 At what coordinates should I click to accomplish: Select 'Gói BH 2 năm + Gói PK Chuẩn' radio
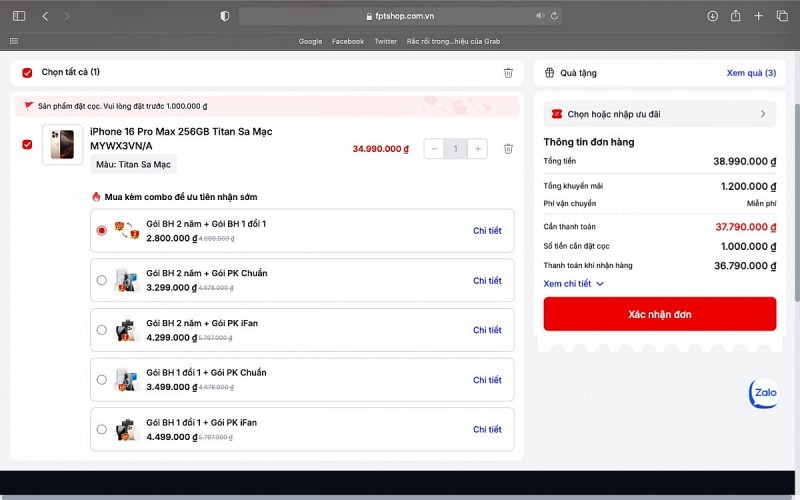[101, 280]
